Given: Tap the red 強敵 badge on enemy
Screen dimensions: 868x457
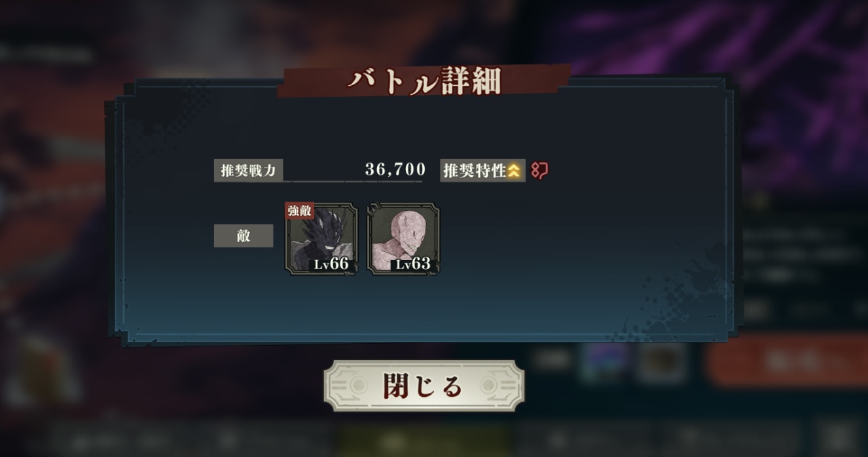Looking at the screenshot, I should click(300, 211).
